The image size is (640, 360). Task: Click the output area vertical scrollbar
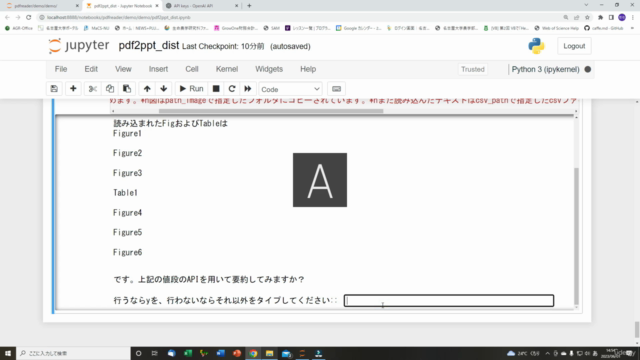coord(576,236)
